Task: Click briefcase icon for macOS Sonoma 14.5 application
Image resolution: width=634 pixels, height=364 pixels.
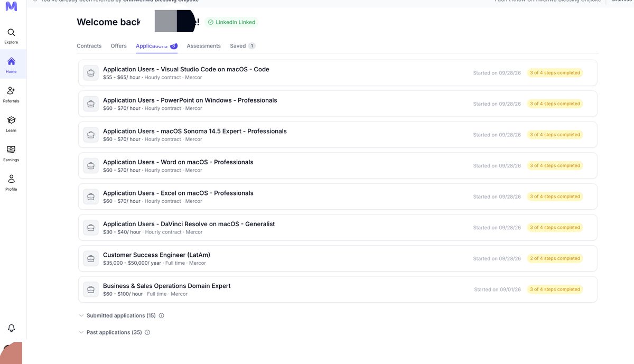Action: click(x=91, y=135)
